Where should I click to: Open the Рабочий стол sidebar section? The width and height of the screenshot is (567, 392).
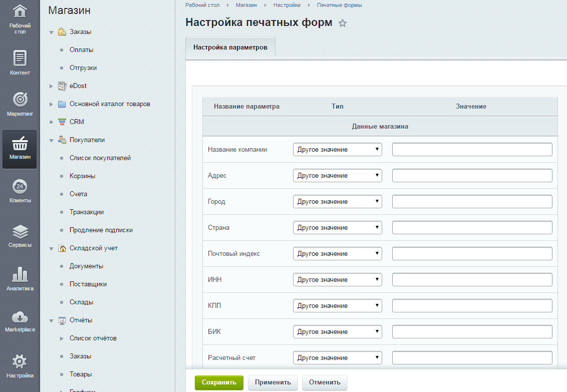click(20, 19)
